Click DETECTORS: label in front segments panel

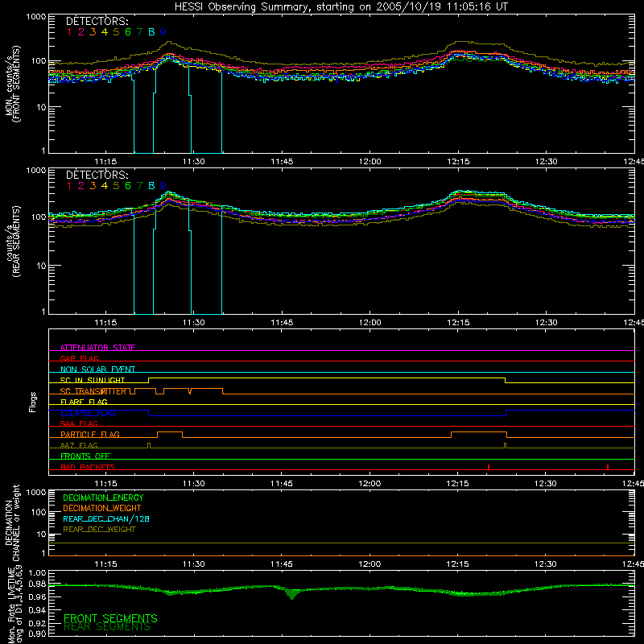click(97, 21)
